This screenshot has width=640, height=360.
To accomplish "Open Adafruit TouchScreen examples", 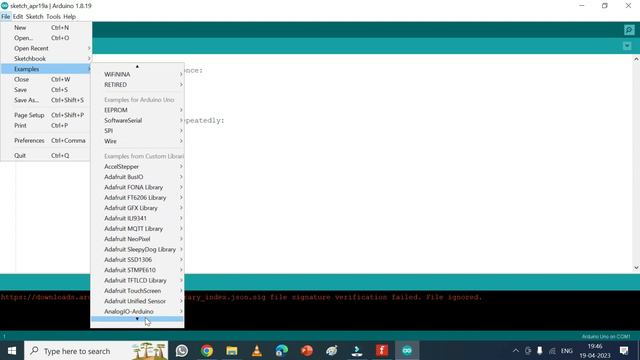I will coord(138,291).
